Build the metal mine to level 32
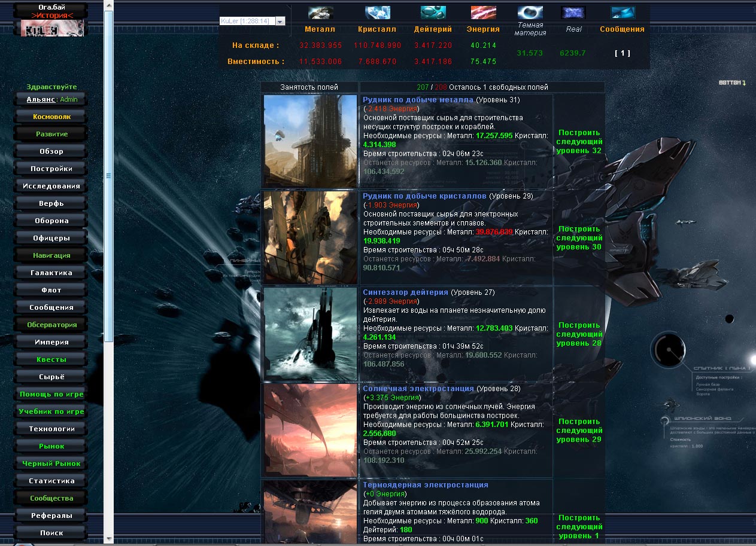This screenshot has height=546, width=756. 579,142
